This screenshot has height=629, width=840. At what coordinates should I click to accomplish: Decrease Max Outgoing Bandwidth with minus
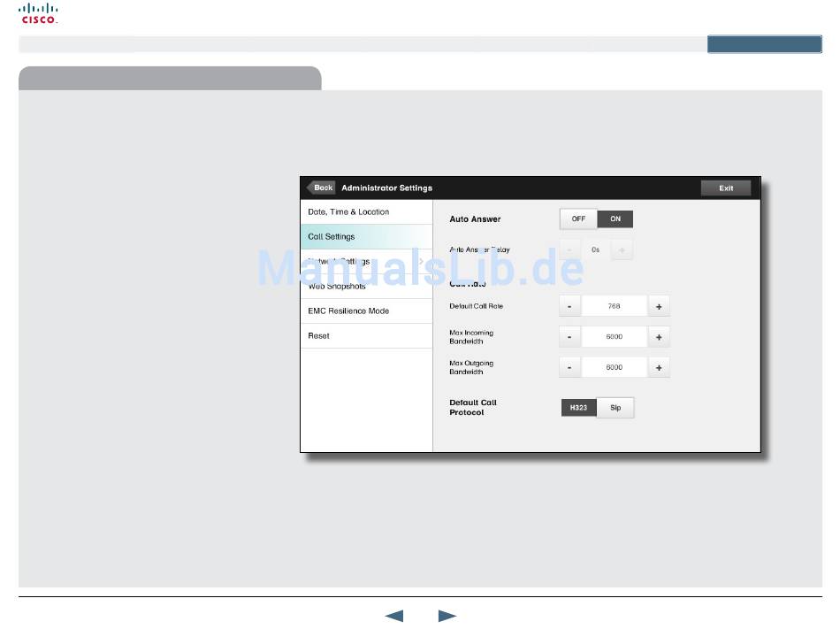pos(569,367)
